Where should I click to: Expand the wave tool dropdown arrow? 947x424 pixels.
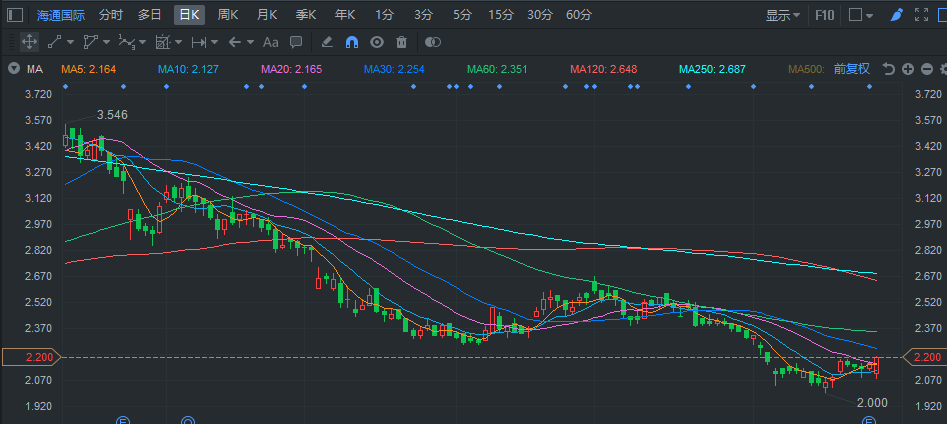(143, 42)
